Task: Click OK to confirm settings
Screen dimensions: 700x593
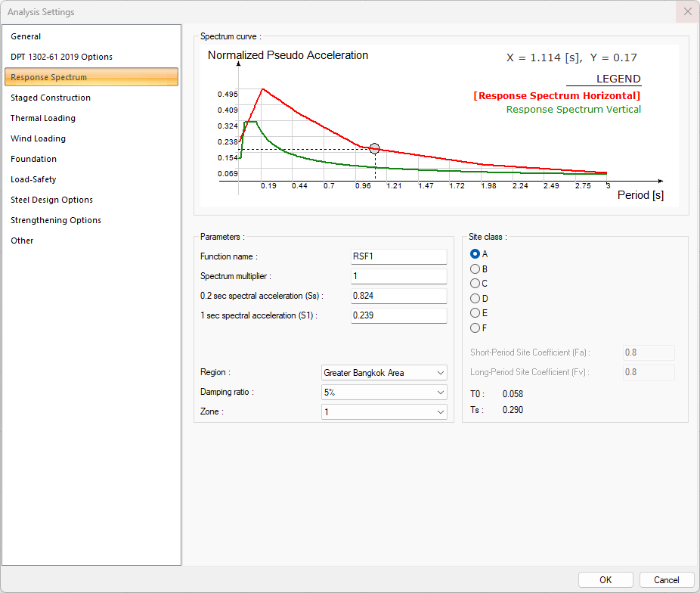Action: [x=606, y=580]
